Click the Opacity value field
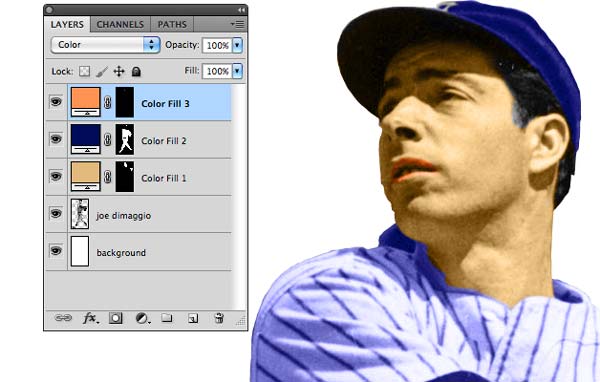The width and height of the screenshot is (600, 382). 217,45
